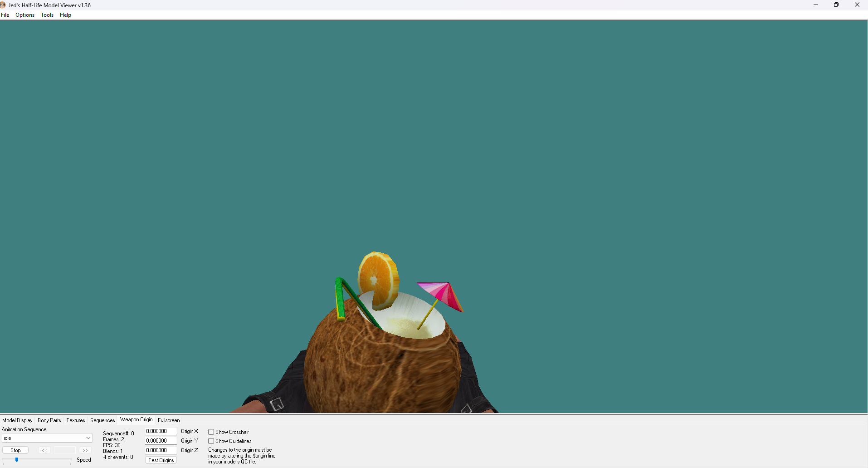This screenshot has width=868, height=468.
Task: Restore down the window
Action: [x=836, y=5]
